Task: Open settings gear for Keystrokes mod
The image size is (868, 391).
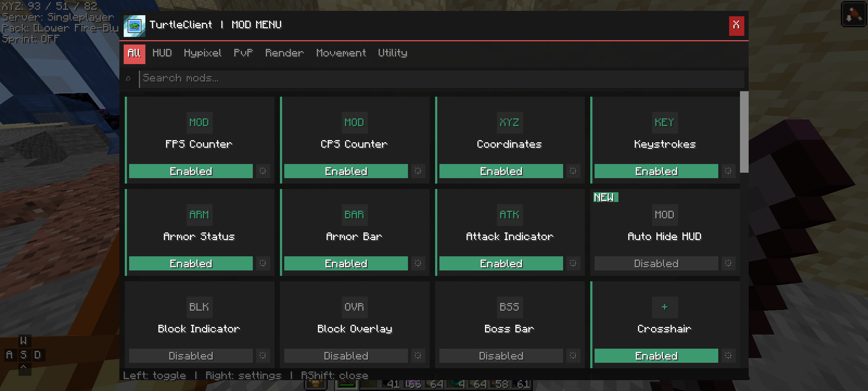Action: 728,171
